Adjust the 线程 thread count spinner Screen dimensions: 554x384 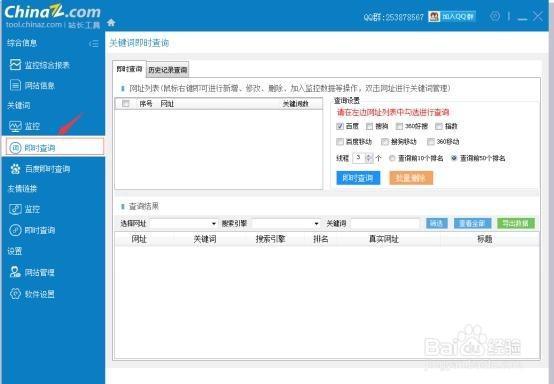click(369, 158)
